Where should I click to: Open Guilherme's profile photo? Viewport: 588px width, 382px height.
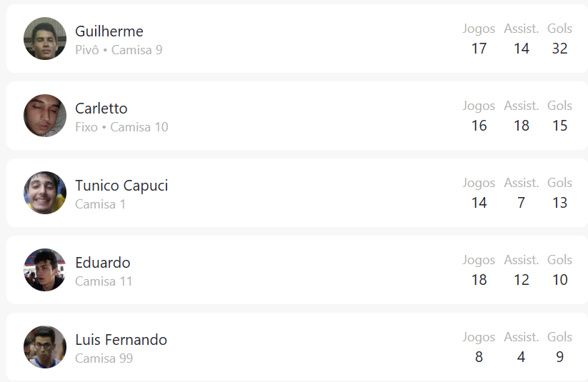(x=45, y=39)
